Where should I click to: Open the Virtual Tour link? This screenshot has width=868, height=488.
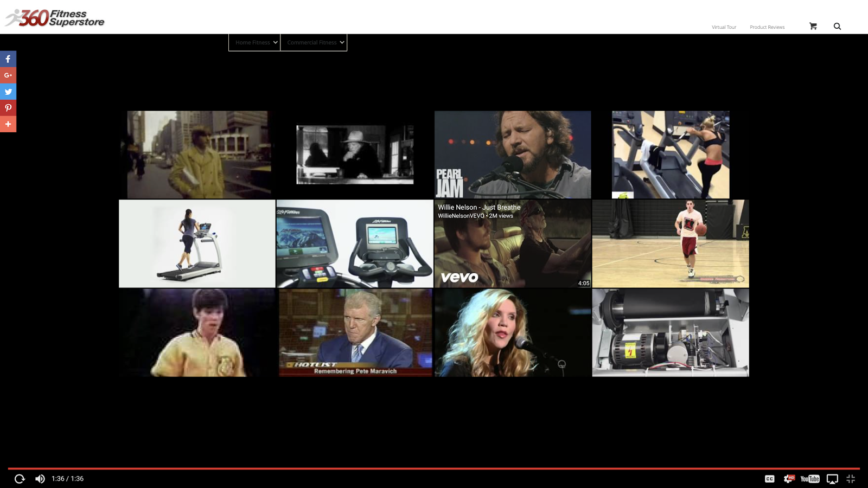point(724,27)
